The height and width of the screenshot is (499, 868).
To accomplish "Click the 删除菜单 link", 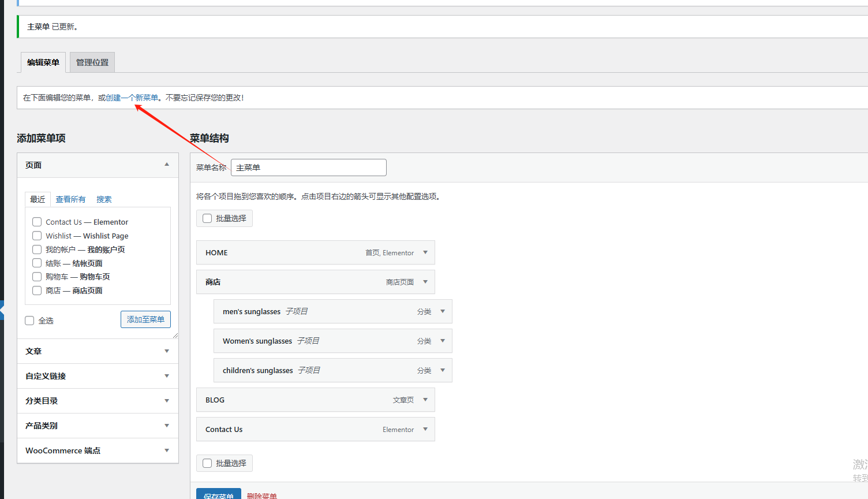I will [262, 495].
